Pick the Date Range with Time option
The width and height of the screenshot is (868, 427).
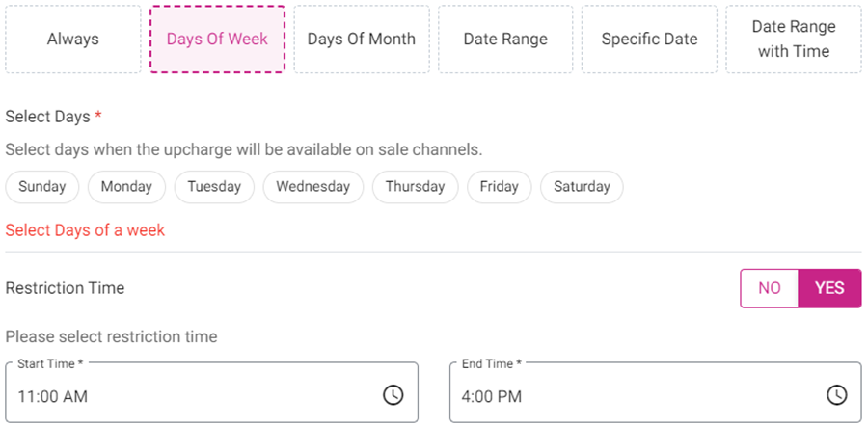point(794,40)
